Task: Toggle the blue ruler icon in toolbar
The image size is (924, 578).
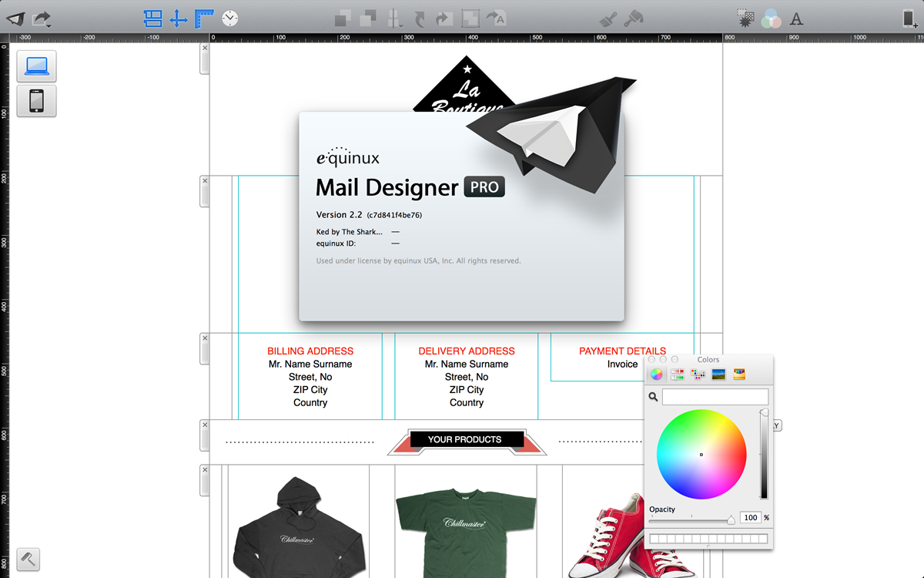Action: [x=204, y=18]
